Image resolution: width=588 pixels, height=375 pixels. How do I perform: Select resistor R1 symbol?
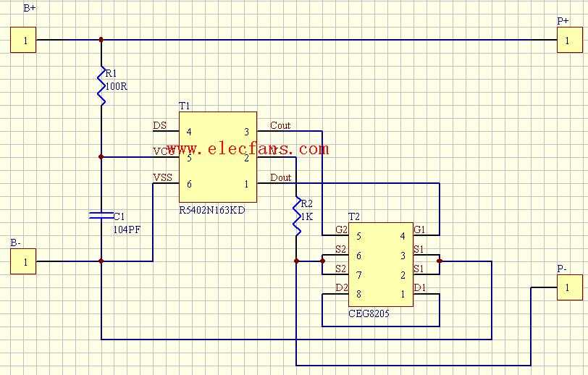(101, 85)
